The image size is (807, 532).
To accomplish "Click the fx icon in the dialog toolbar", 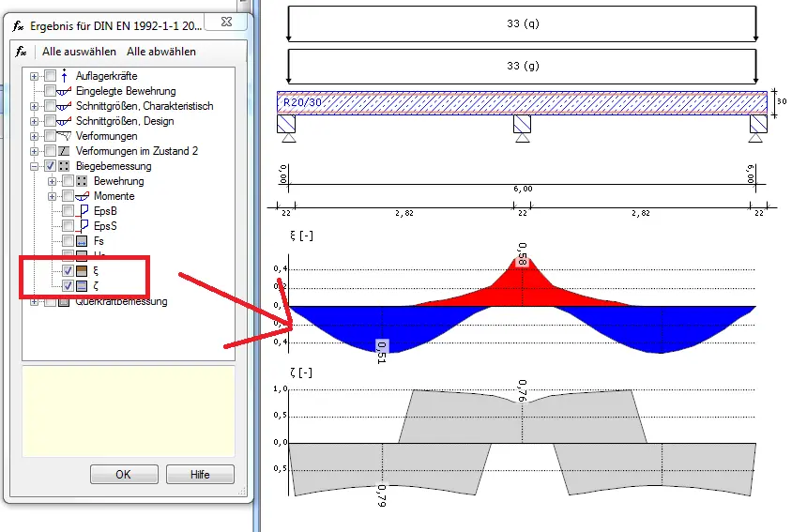I will click(21, 52).
